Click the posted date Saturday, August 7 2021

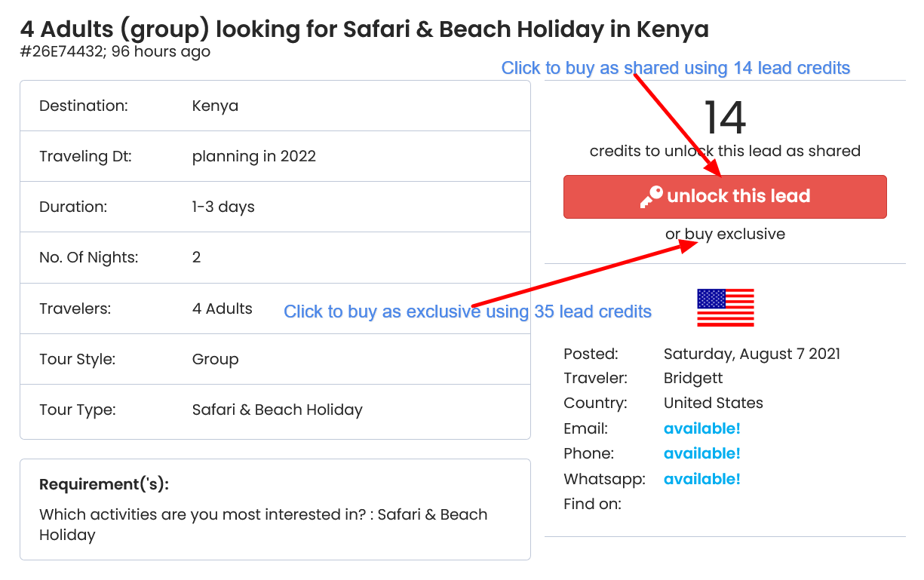751,354
